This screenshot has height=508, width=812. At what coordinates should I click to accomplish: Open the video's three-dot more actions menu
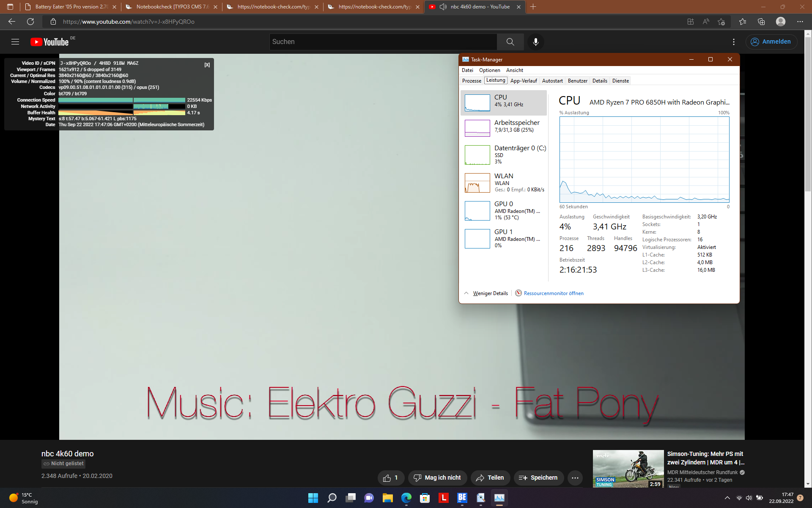click(575, 478)
